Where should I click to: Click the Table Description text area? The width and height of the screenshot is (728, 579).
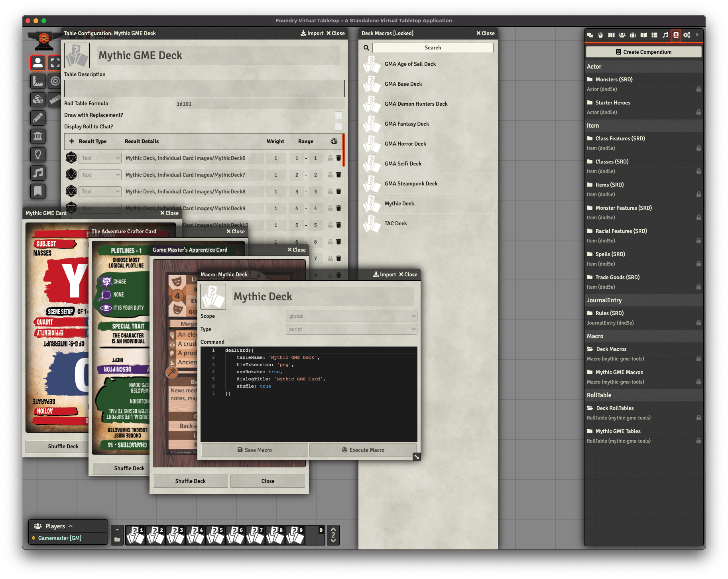click(204, 88)
